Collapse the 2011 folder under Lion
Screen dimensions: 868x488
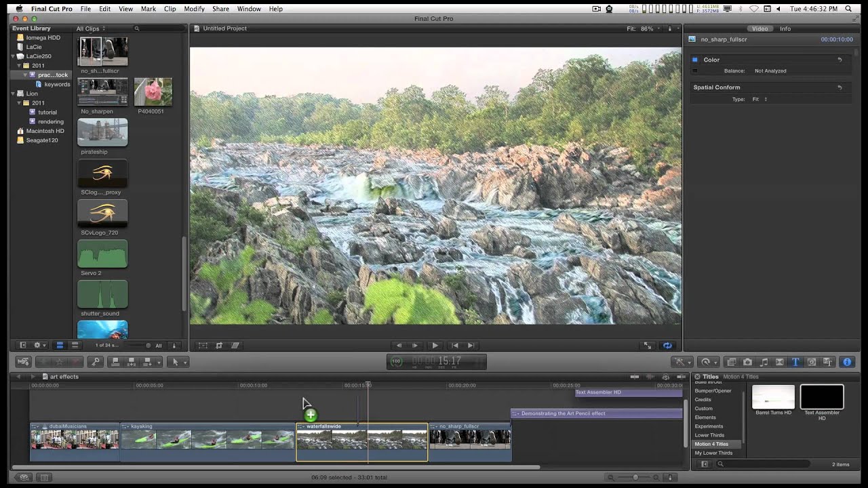click(x=20, y=103)
